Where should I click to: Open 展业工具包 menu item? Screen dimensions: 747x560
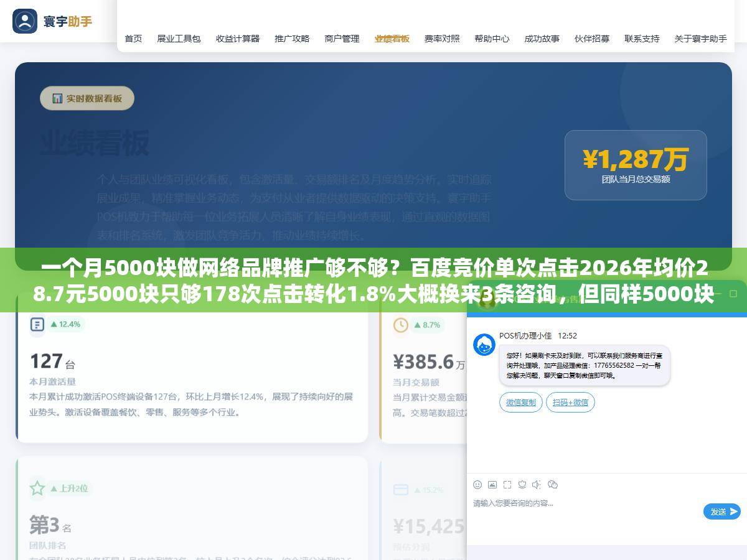[179, 39]
